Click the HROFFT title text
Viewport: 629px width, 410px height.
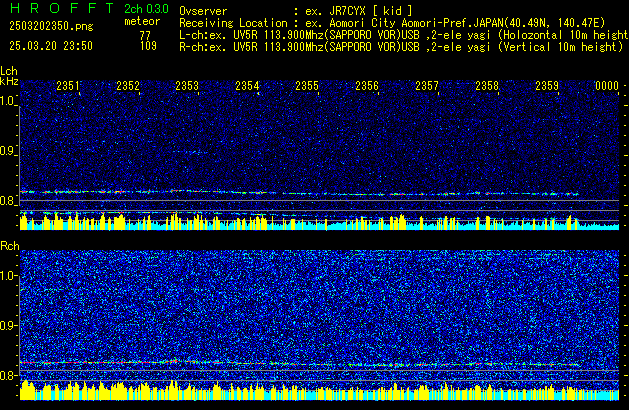[x=62, y=8]
